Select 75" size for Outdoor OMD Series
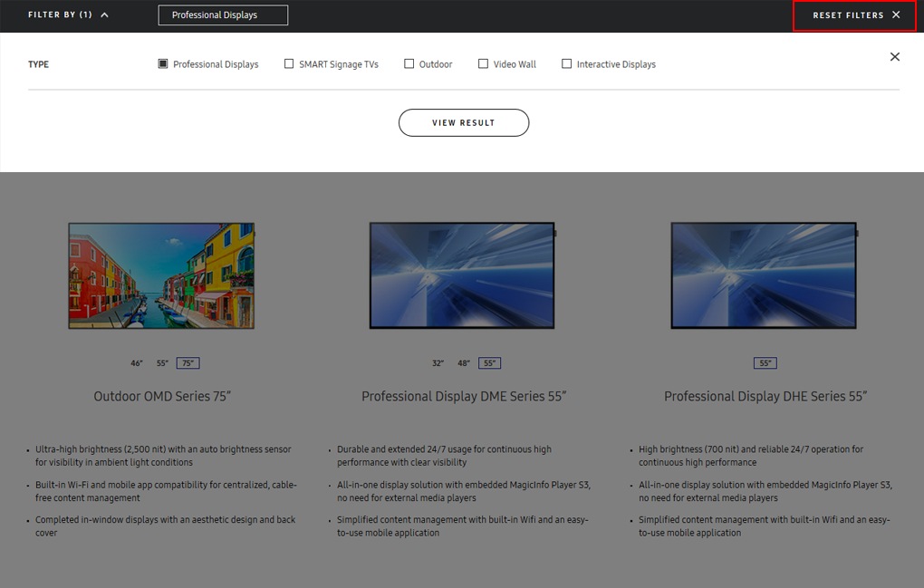Viewport: 924px width, 588px height. pos(188,363)
